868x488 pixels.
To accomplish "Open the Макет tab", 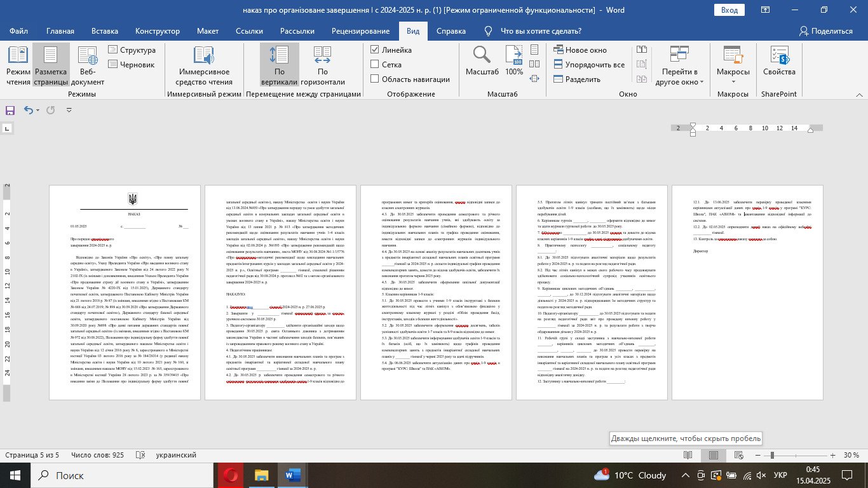I will pyautogui.click(x=208, y=30).
